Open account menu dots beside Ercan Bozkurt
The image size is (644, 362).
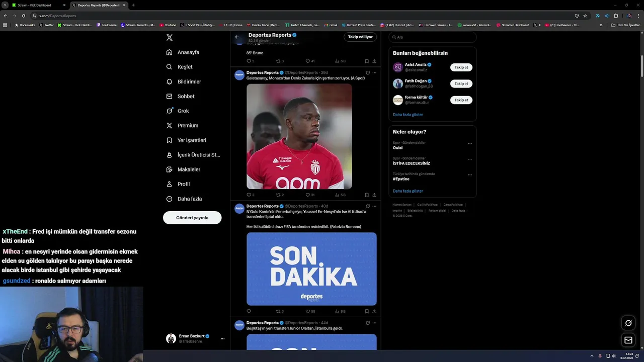click(222, 339)
